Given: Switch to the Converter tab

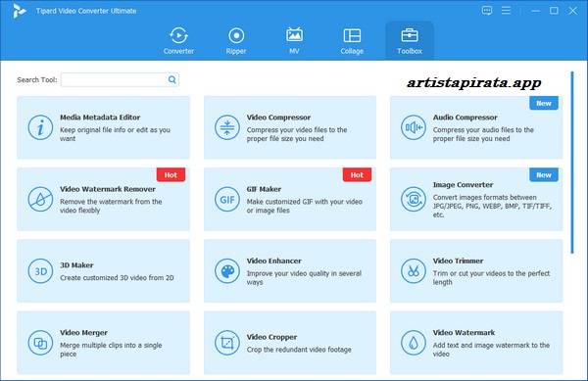Looking at the screenshot, I should tap(178, 40).
